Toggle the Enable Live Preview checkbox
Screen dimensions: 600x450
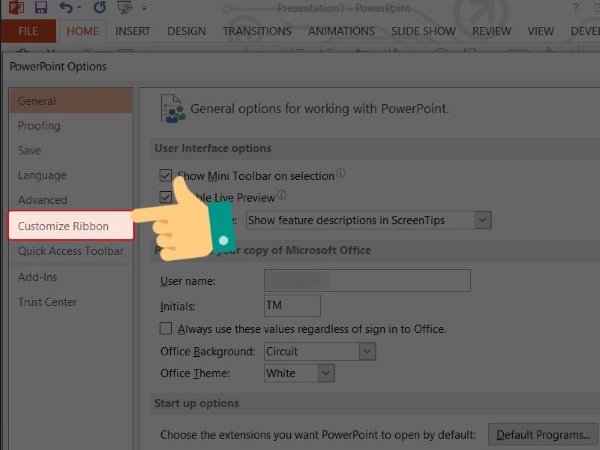(x=166, y=197)
